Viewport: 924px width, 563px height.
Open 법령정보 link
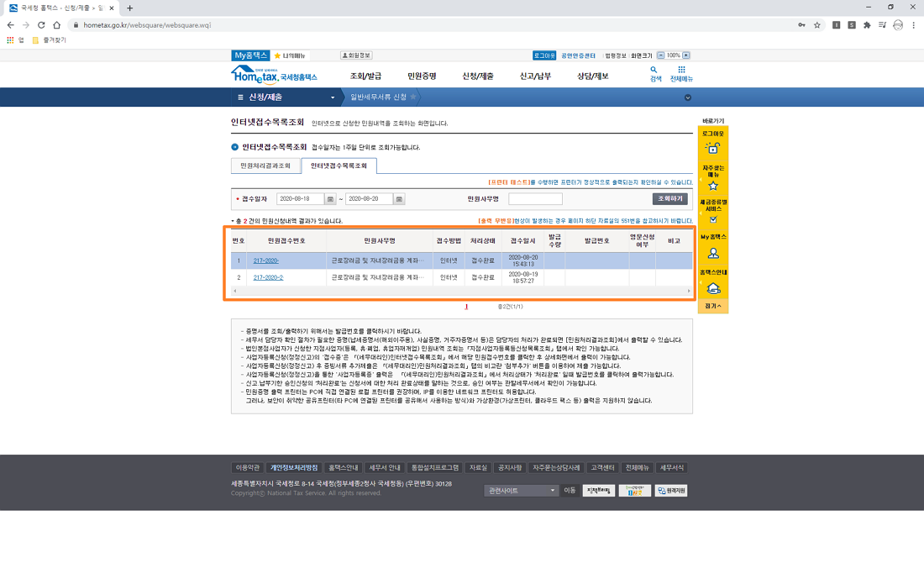coord(615,55)
